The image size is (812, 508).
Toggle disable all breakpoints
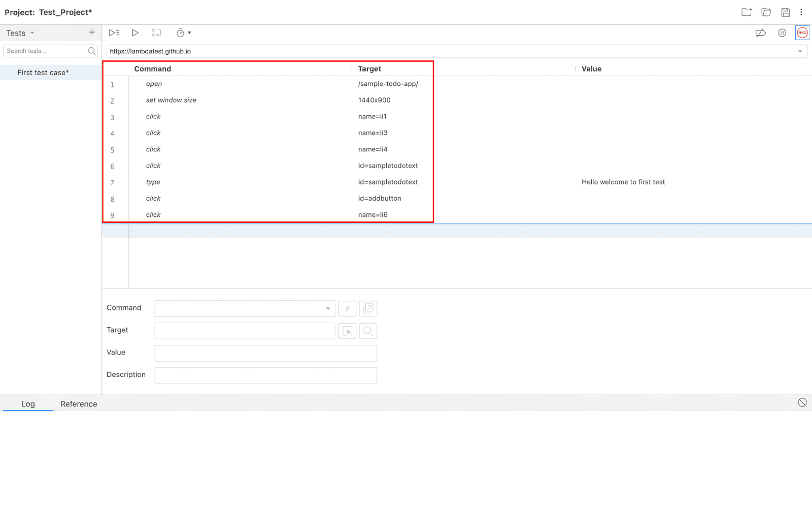(761, 33)
